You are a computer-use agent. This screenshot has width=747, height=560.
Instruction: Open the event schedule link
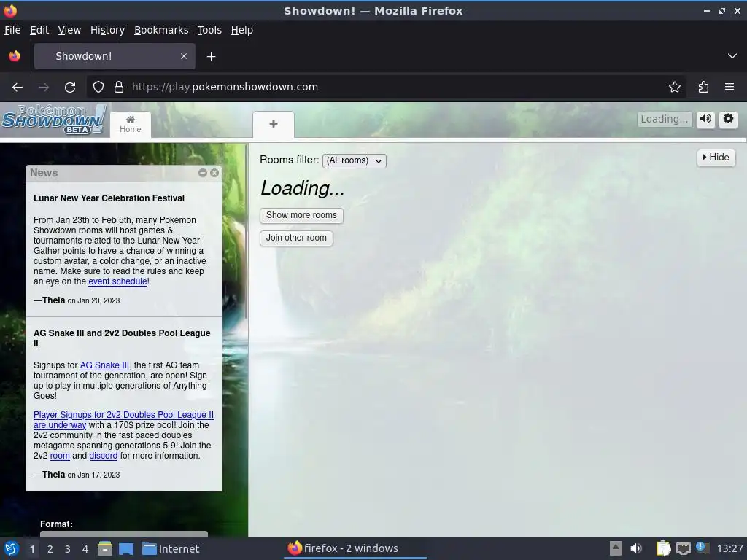(x=117, y=281)
